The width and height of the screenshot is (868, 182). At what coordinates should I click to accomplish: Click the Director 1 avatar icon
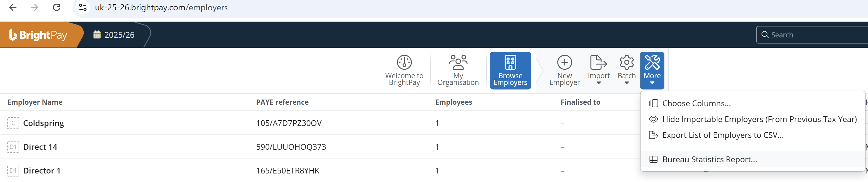click(x=13, y=170)
